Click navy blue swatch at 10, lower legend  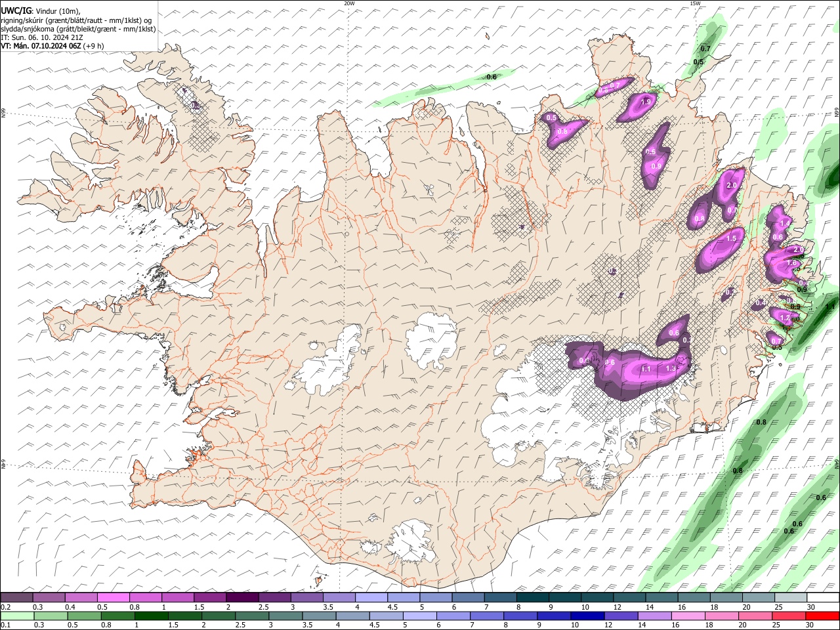click(587, 616)
